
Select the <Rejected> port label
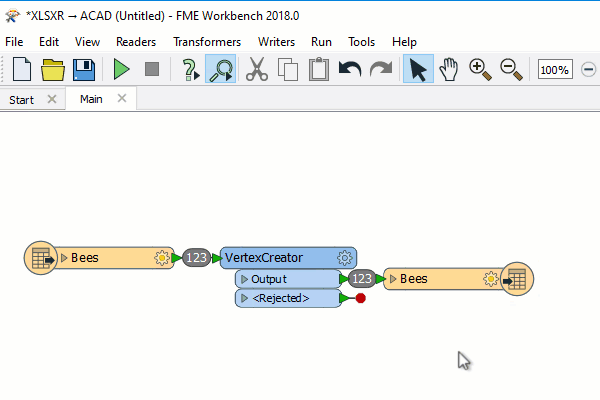tap(280, 298)
